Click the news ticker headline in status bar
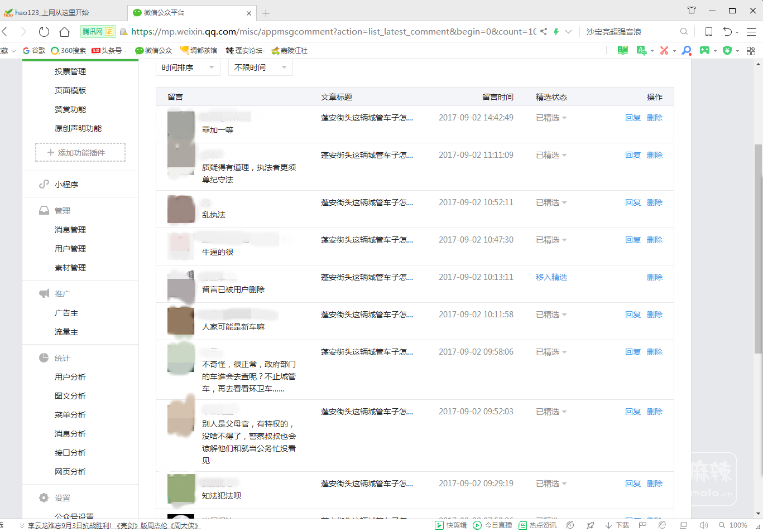The height and width of the screenshot is (532, 763). tap(114, 525)
